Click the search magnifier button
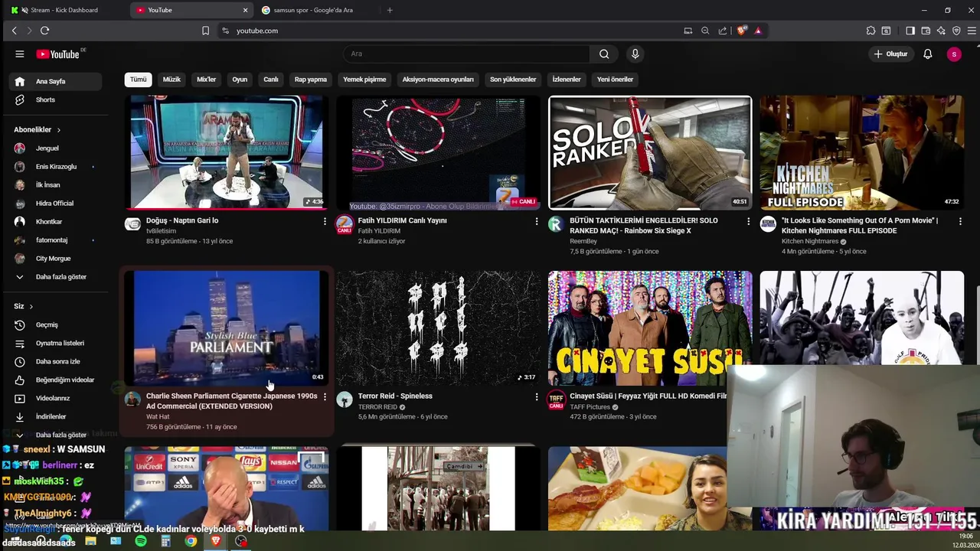The width and height of the screenshot is (980, 551). (x=604, y=54)
